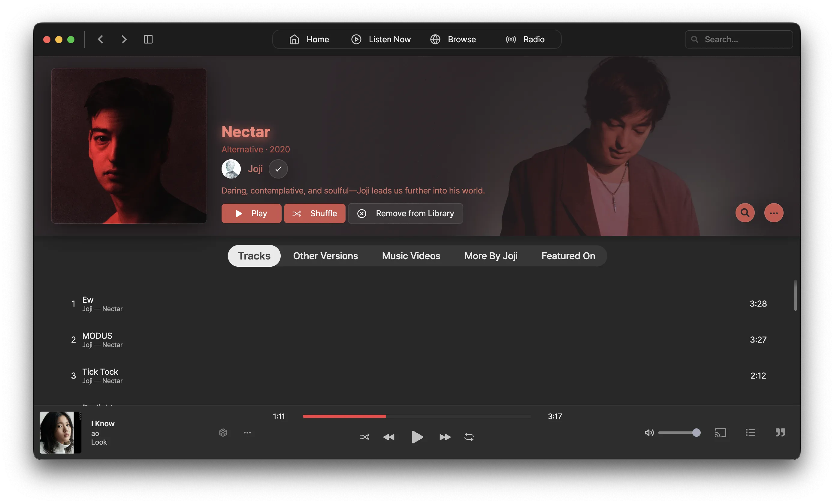The image size is (834, 504).
Task: Toggle the following checkmark next to Joji
Action: [x=278, y=169]
